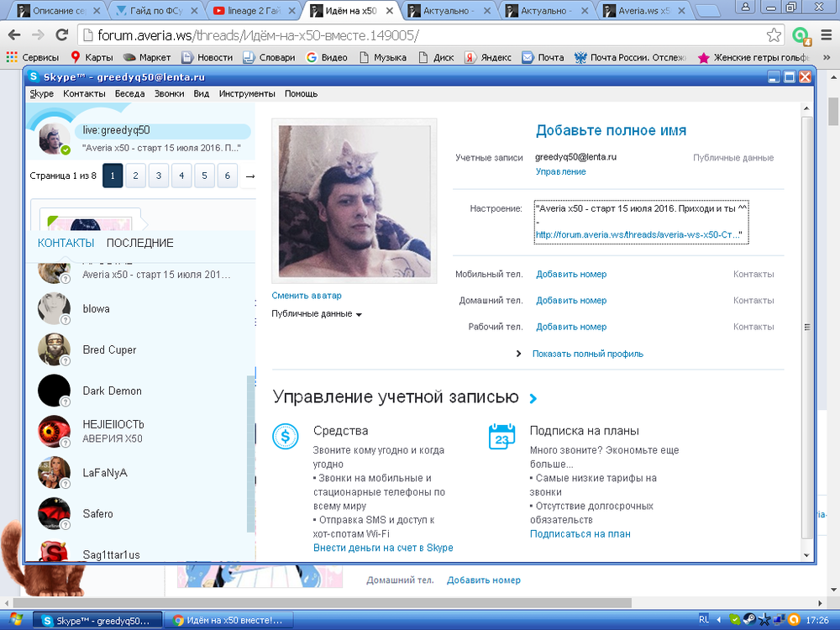This screenshot has width=840, height=630.
Task: Open the Инструменты menu
Action: tap(247, 94)
